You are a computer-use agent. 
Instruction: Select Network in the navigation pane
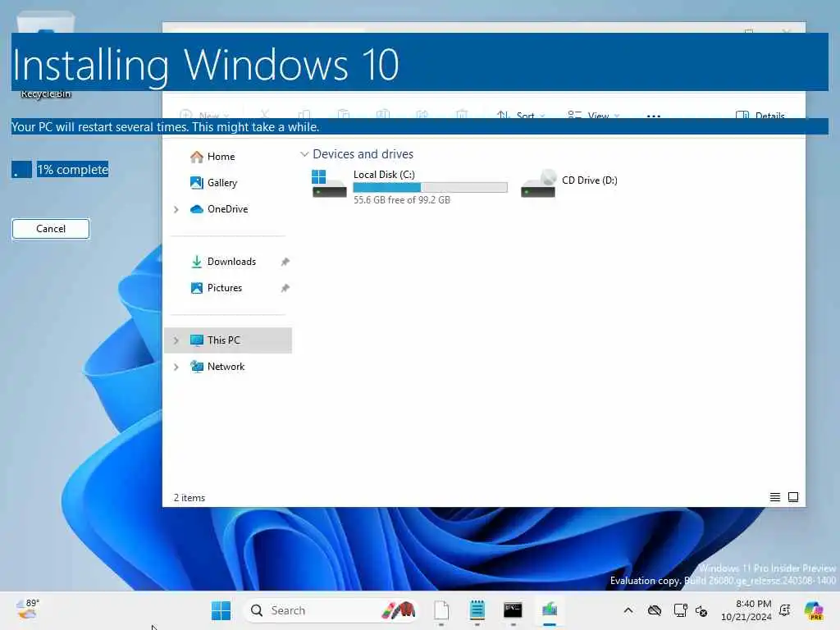point(217,367)
